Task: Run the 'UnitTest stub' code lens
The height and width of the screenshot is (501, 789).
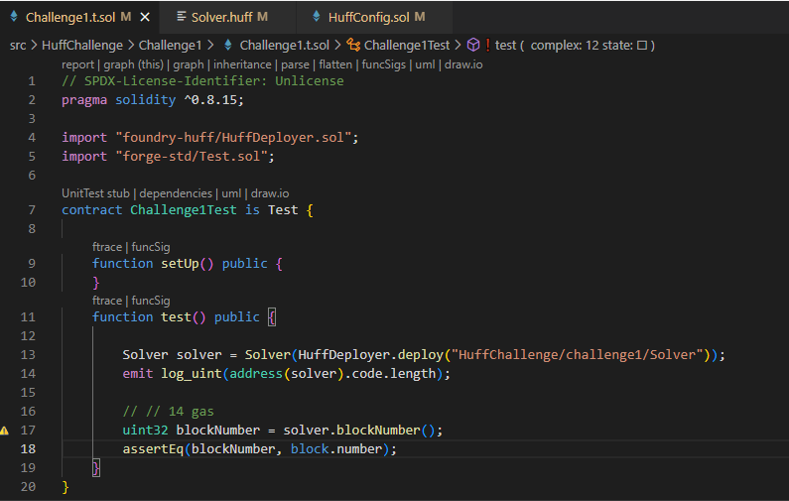Action: (x=96, y=193)
